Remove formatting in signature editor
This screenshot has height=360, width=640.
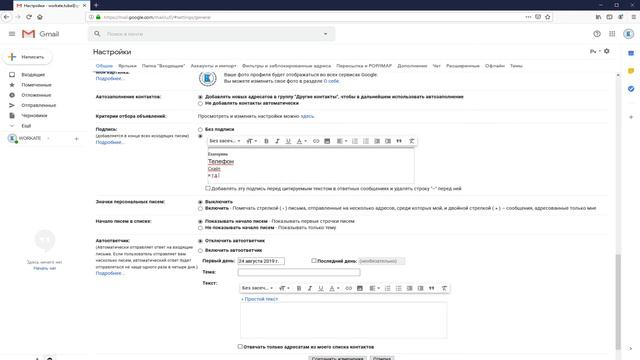(x=411, y=141)
